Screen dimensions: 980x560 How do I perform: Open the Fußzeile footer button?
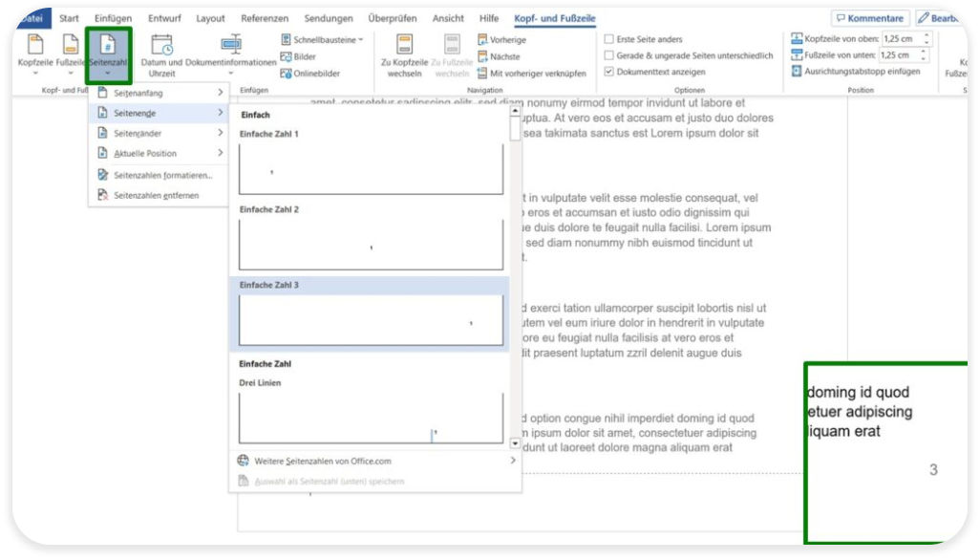pos(70,55)
